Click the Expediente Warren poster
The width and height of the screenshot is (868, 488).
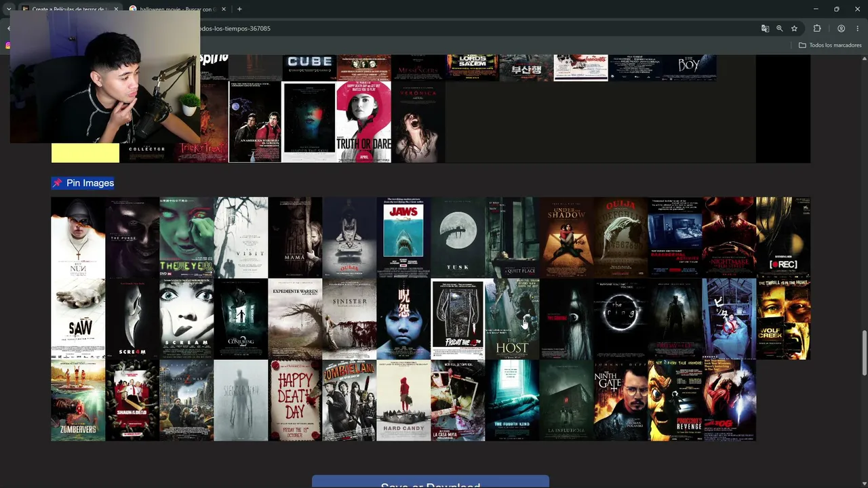click(295, 319)
